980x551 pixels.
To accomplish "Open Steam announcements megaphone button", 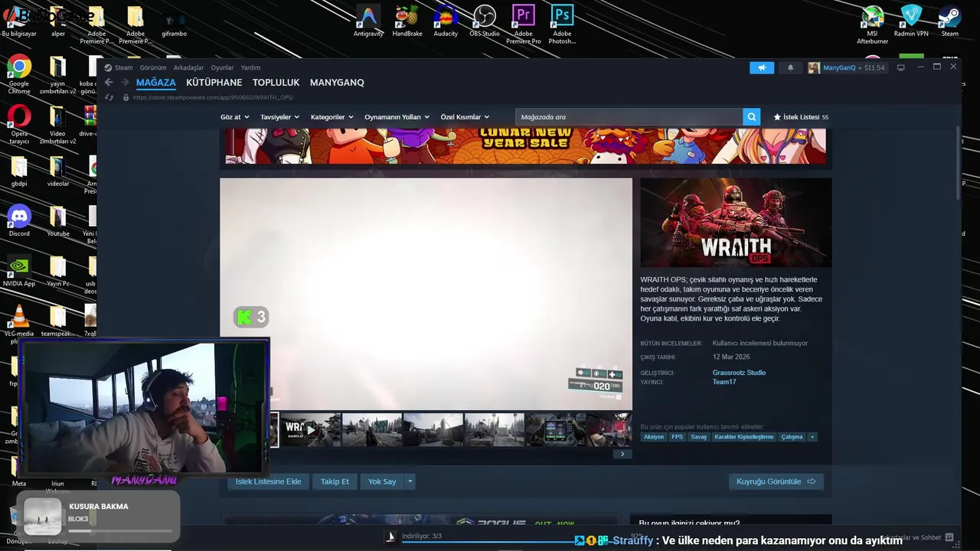I will pyautogui.click(x=762, y=67).
